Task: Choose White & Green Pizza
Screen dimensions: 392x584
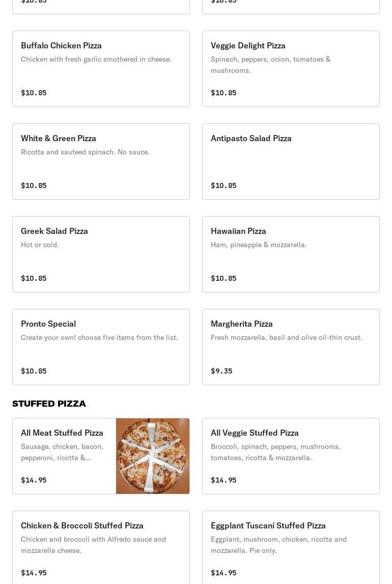Action: (59, 138)
